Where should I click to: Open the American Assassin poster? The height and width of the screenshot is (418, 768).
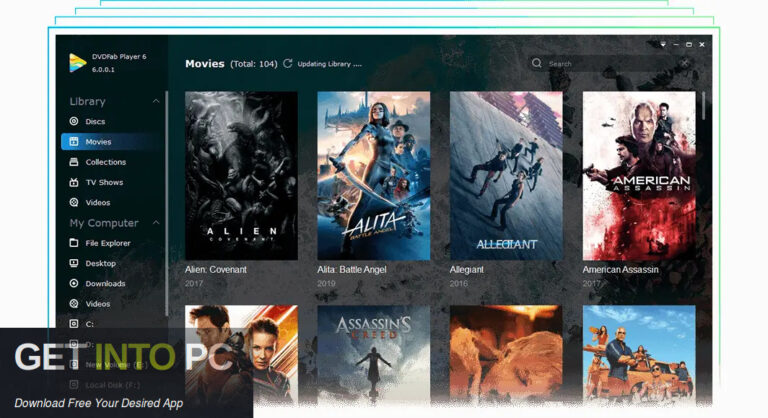point(639,175)
